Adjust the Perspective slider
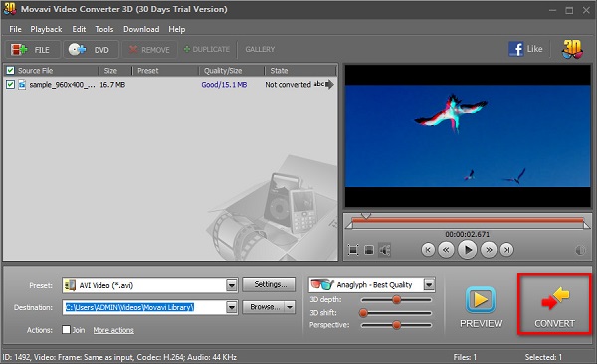Image resolution: width=597 pixels, height=364 pixels. click(396, 325)
